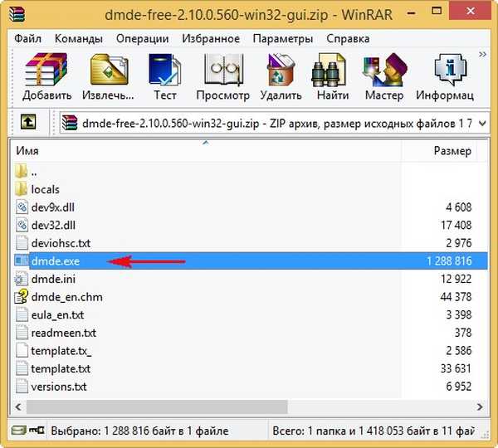Click status text 'Выбрано: 1 288 816 байт'
Image resolution: width=498 pixels, height=448 pixels.
click(x=114, y=431)
